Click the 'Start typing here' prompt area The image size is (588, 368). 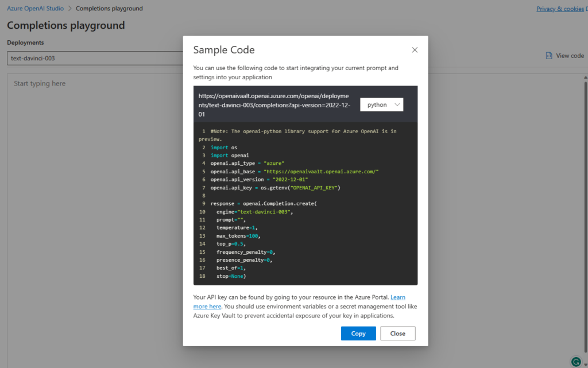click(x=40, y=84)
